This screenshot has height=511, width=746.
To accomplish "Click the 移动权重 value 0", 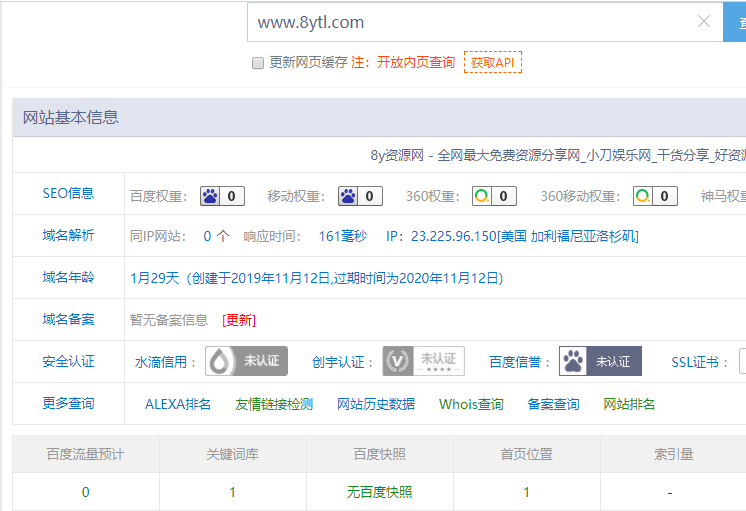I will (370, 196).
